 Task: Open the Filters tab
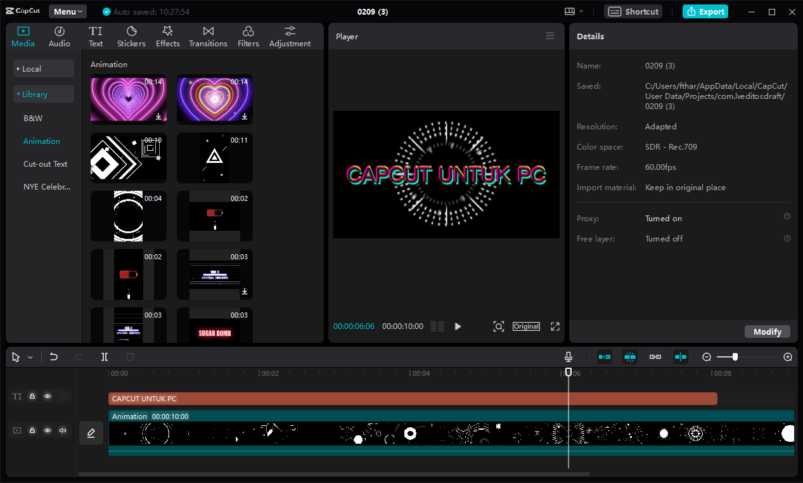[248, 37]
